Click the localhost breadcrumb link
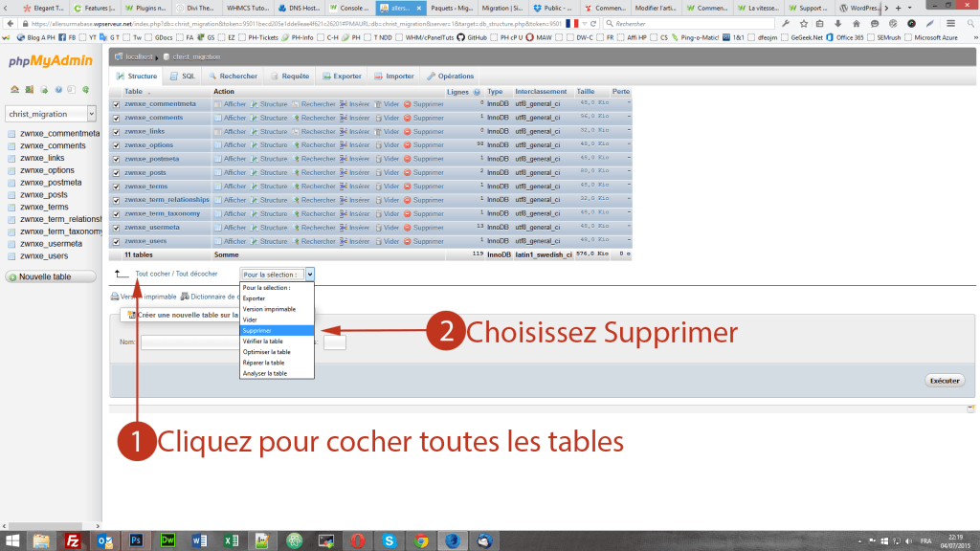The image size is (980, 551). click(x=139, y=56)
